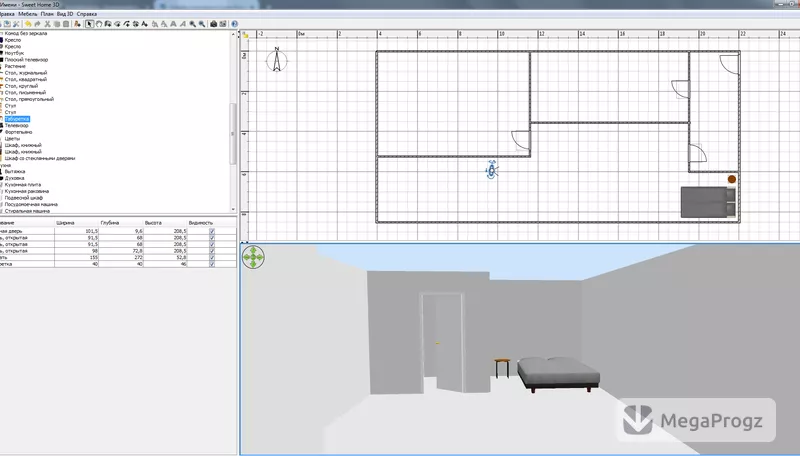The image size is (800, 456).
Task: Select Кухонная плита in the catalog
Action: coord(23,185)
